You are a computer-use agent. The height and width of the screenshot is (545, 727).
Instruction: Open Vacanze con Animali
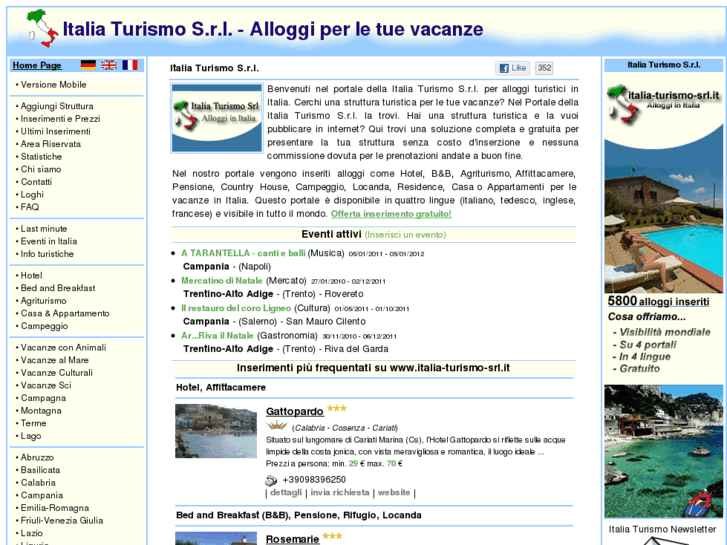point(64,347)
